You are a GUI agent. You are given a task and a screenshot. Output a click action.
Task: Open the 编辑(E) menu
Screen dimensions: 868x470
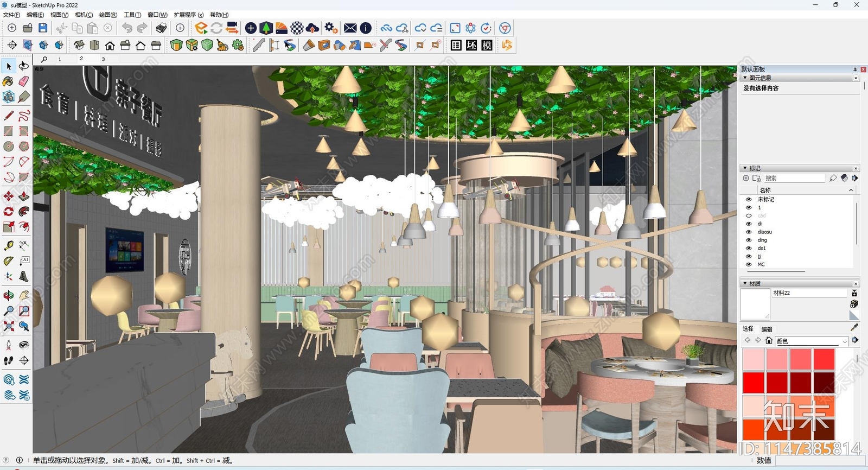tap(35, 15)
